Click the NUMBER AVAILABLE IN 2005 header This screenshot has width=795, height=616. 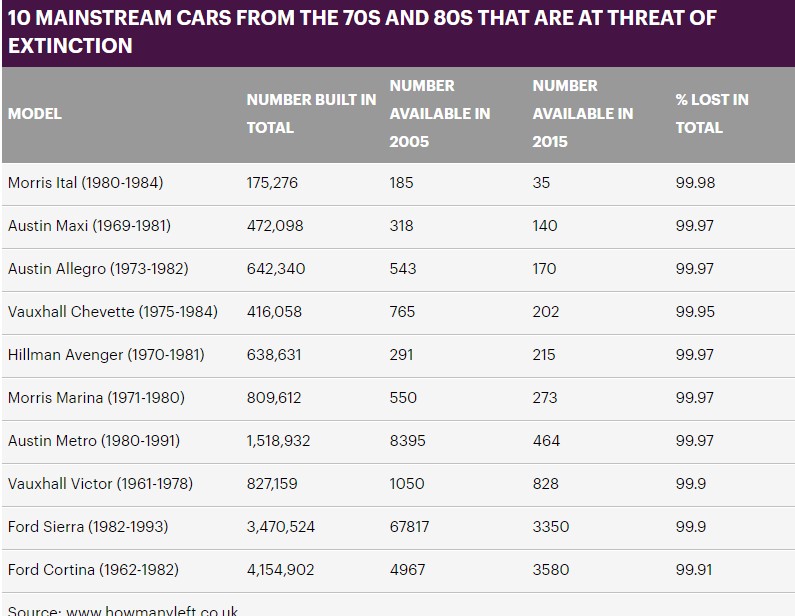(439, 113)
